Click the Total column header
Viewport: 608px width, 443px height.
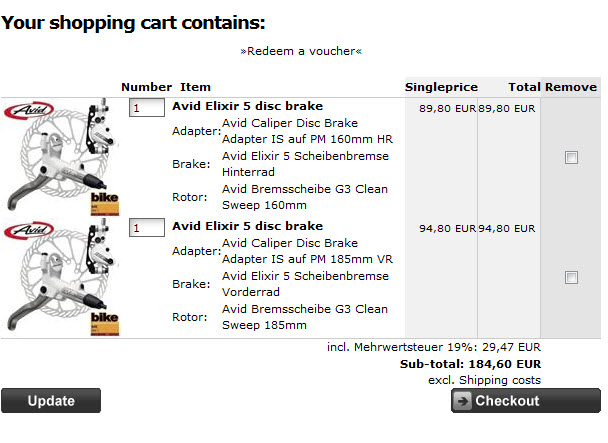(524, 87)
